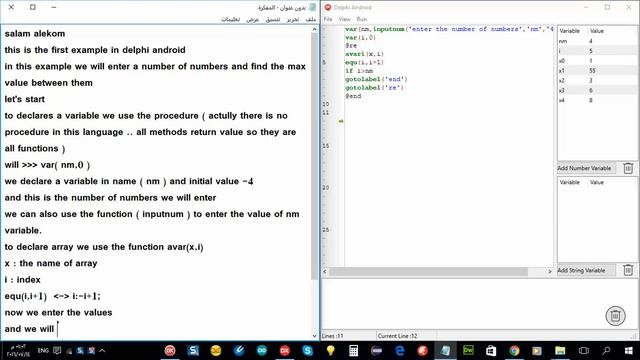This screenshot has width=640, height=360.
Task: Click the @re label line in code
Action: [351, 46]
